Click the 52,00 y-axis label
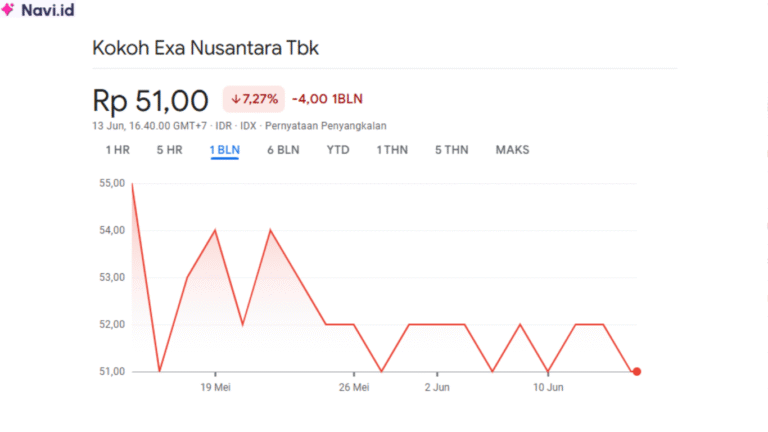The image size is (768, 432). [x=112, y=324]
